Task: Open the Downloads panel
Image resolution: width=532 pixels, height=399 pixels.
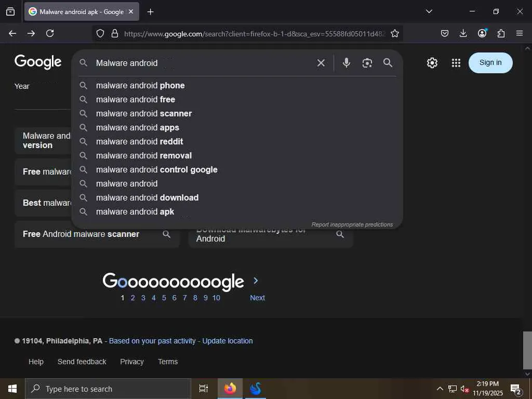Action: pyautogui.click(x=463, y=33)
